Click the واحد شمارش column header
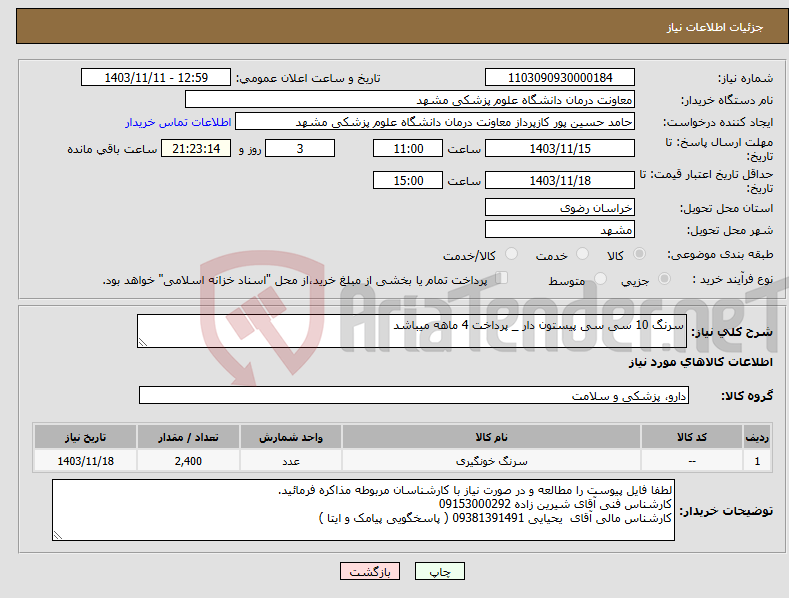This screenshot has height=598, width=789. (x=291, y=437)
